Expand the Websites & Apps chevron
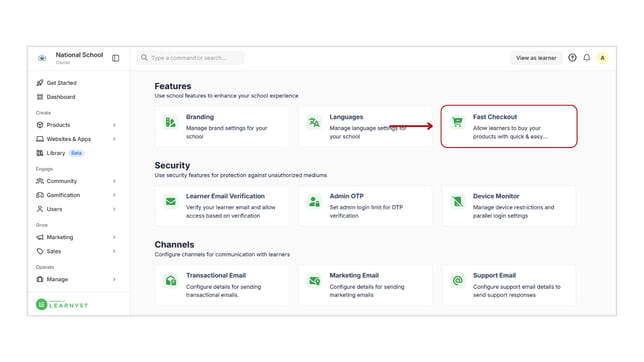Image resolution: width=644 pixels, height=362 pixels. (114, 139)
